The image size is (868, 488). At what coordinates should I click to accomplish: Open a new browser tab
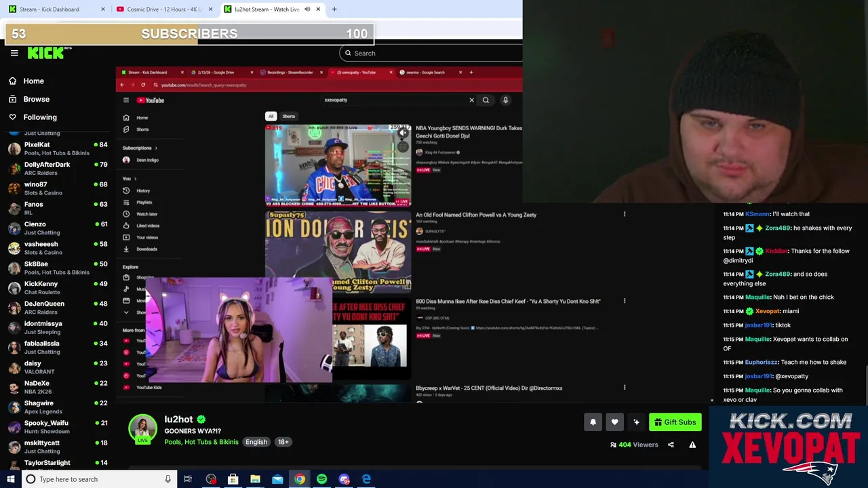click(x=334, y=9)
